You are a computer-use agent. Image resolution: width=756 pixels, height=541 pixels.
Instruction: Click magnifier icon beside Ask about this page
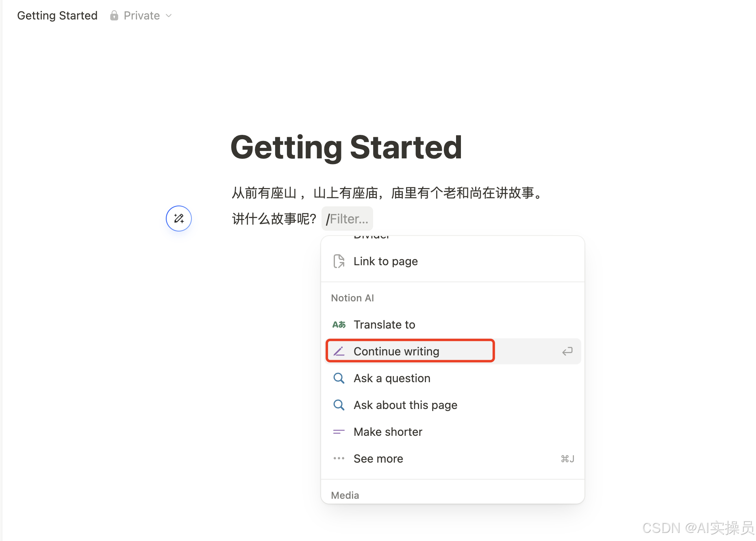click(339, 405)
